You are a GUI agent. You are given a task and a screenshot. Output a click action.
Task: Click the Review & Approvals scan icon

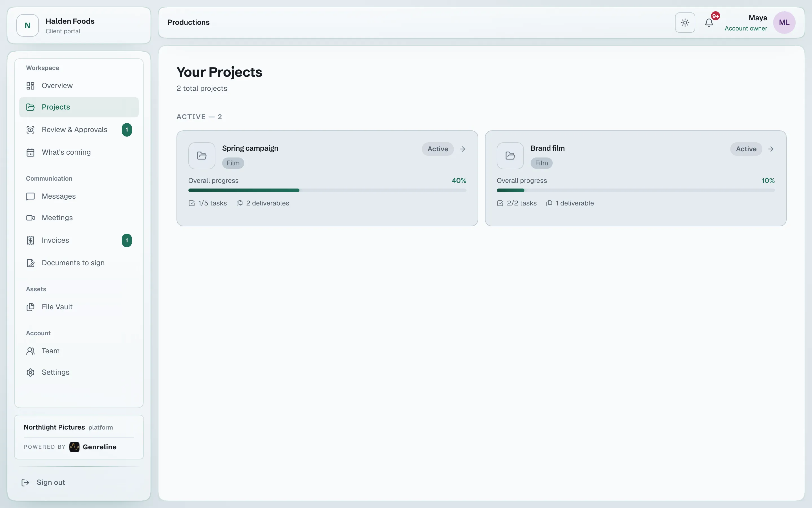(x=30, y=130)
